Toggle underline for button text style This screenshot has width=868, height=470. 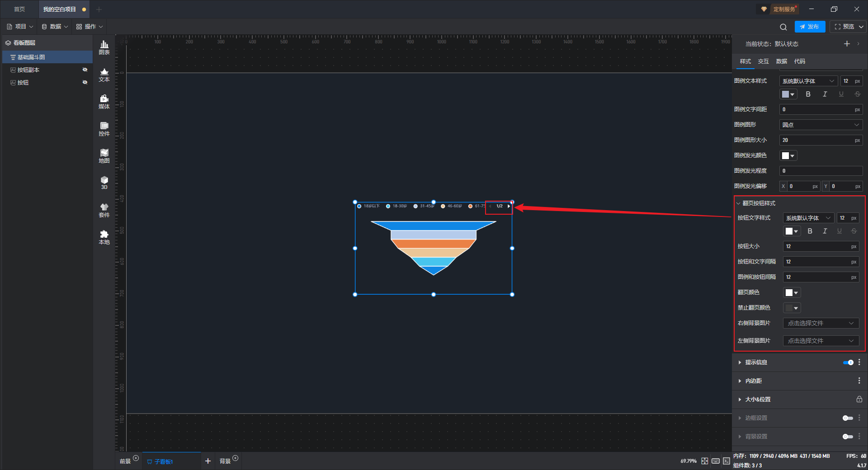tap(839, 231)
